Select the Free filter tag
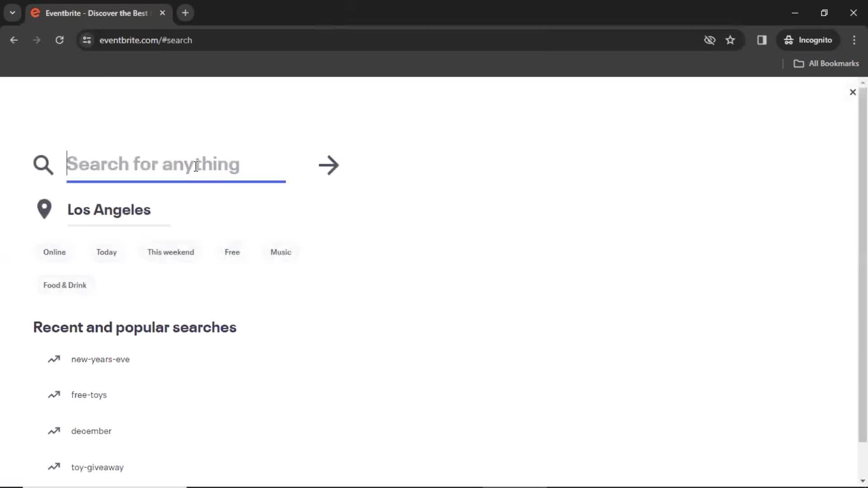The width and height of the screenshot is (868, 488). pyautogui.click(x=232, y=251)
